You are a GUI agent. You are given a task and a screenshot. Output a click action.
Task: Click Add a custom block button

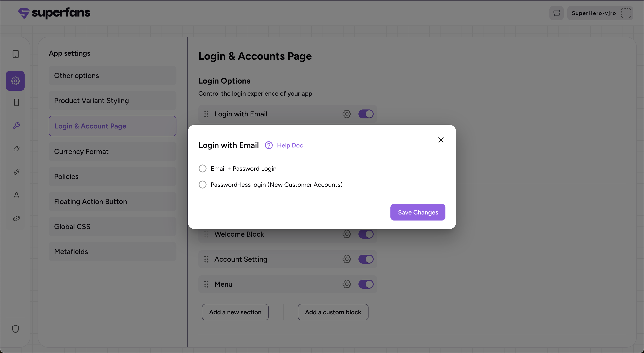coord(333,312)
